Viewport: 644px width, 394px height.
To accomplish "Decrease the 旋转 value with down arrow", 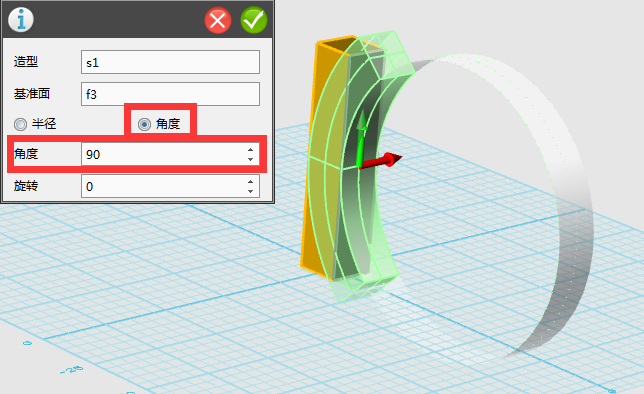I will (x=251, y=191).
